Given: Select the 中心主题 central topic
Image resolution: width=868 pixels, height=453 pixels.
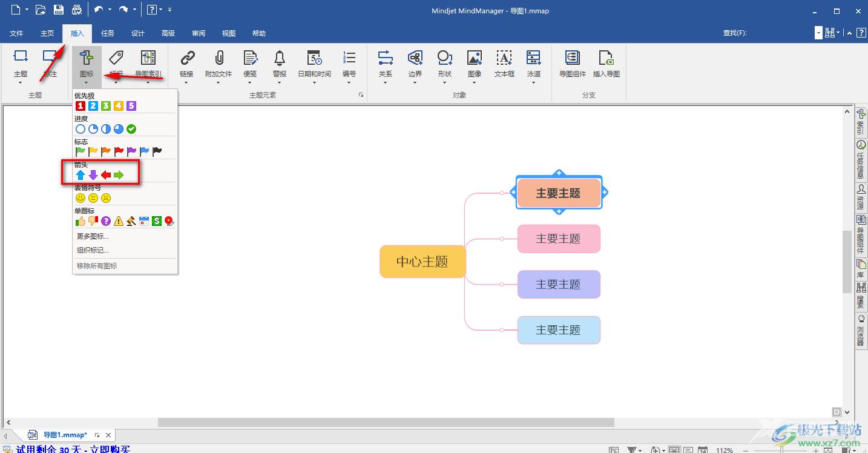Looking at the screenshot, I should (422, 262).
